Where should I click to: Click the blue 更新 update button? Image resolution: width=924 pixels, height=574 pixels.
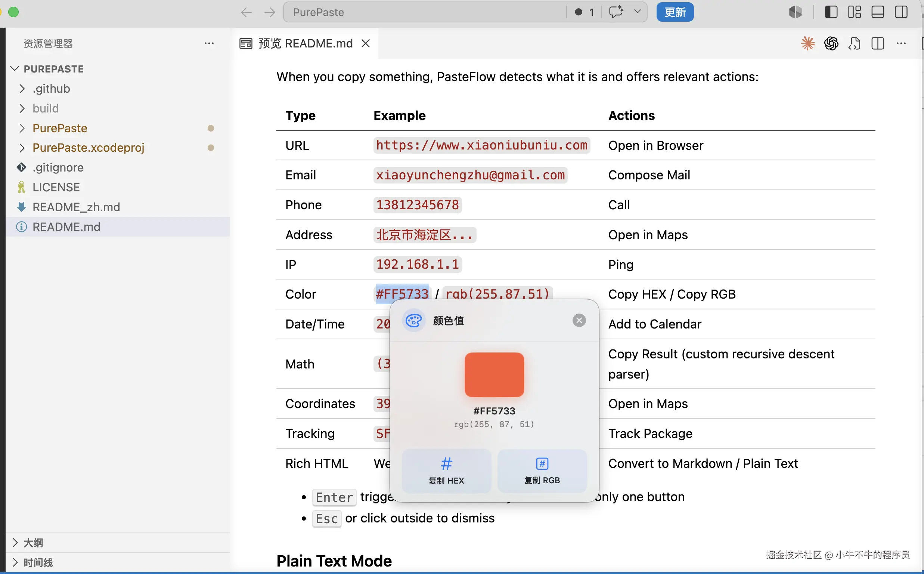[675, 12]
